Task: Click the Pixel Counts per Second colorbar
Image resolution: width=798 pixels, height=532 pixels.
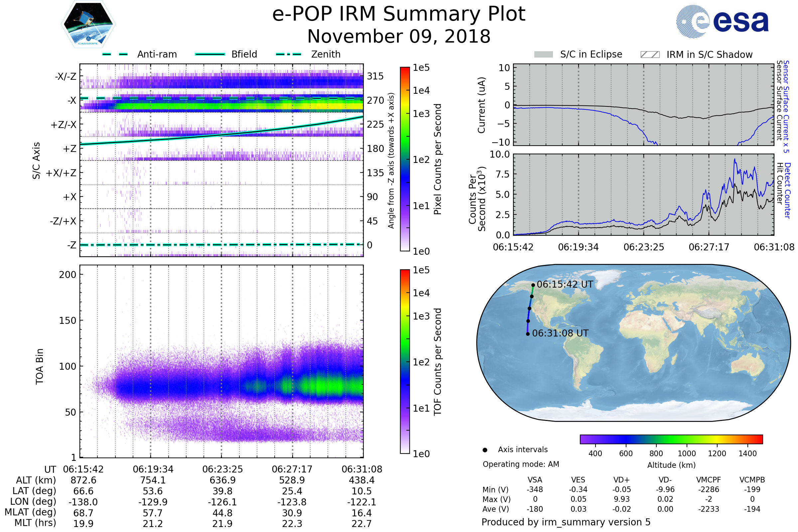Action: click(405, 159)
